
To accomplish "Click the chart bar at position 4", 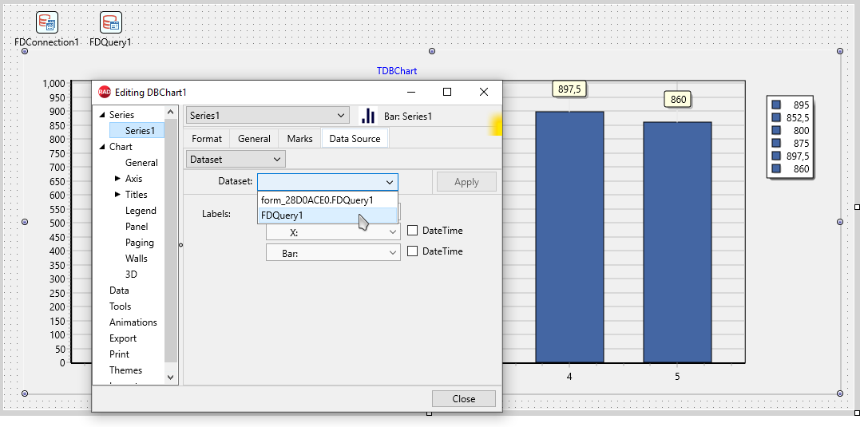I will [569, 237].
